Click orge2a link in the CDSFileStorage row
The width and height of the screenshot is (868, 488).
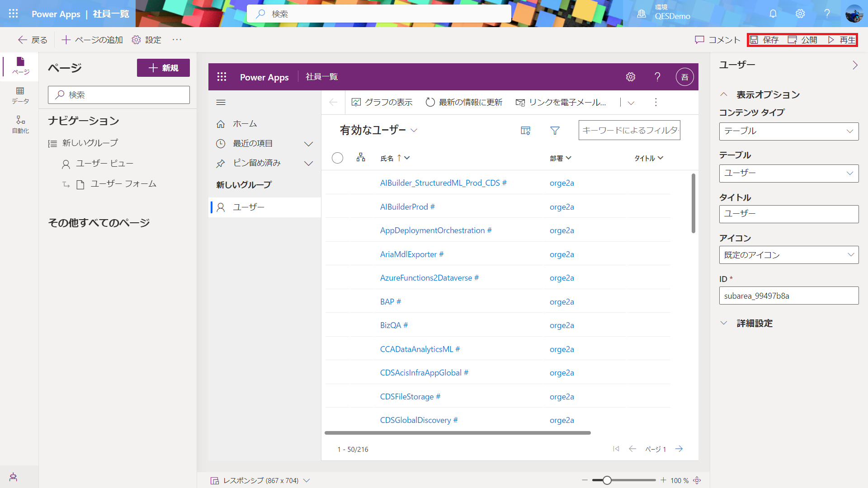(562, 397)
